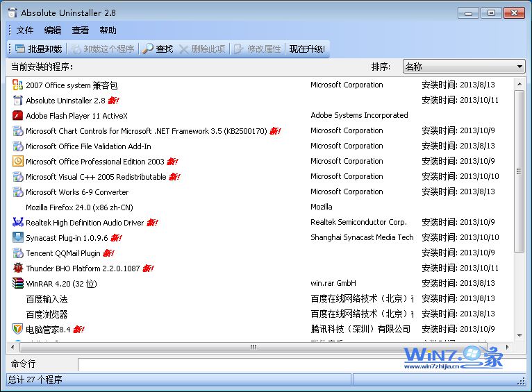Click the Synacast Plug-in 1.0.9.6 icon
532x392 pixels.
tap(17, 237)
